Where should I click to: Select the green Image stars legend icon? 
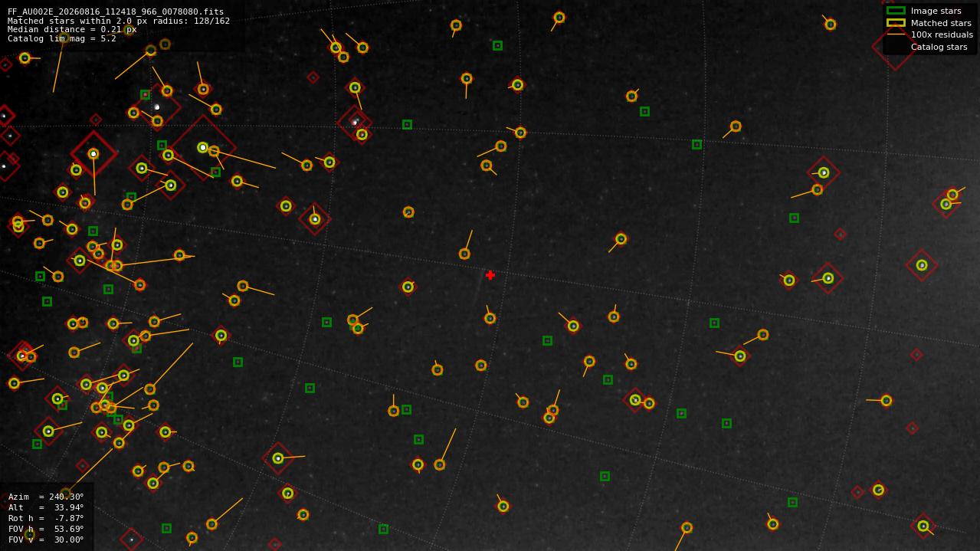point(896,11)
